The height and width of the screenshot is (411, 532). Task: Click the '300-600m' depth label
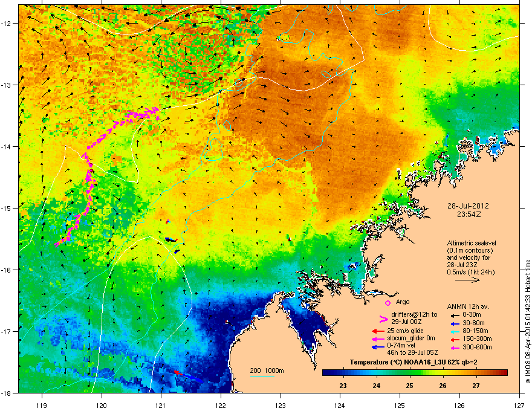[x=477, y=348]
